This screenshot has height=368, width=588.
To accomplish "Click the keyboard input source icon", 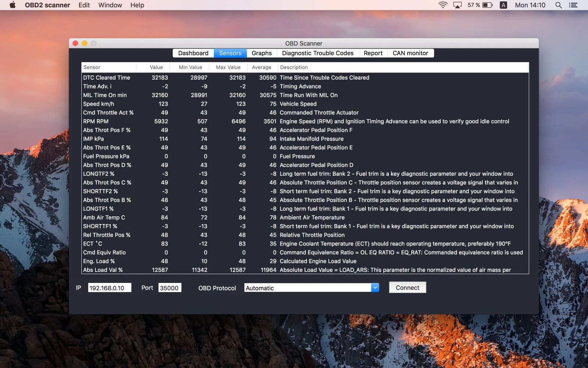I will (x=503, y=5).
